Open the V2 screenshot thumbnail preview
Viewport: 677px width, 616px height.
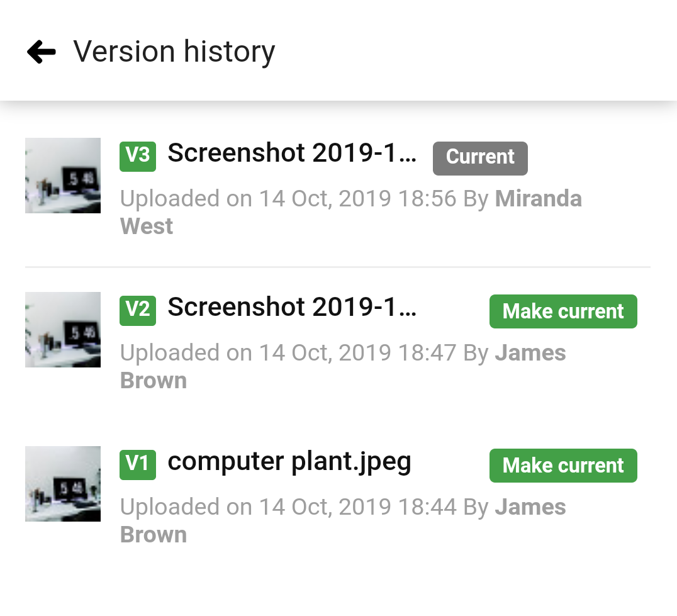(62, 329)
